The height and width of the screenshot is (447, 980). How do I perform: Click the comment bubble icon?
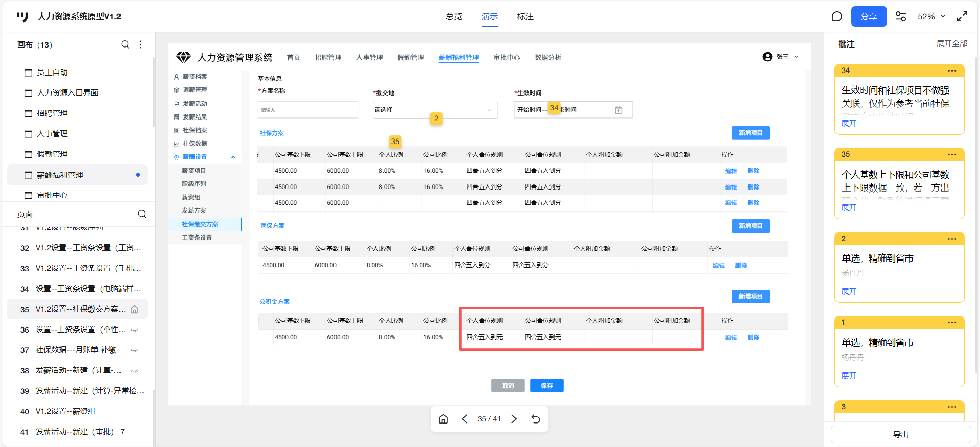(836, 17)
